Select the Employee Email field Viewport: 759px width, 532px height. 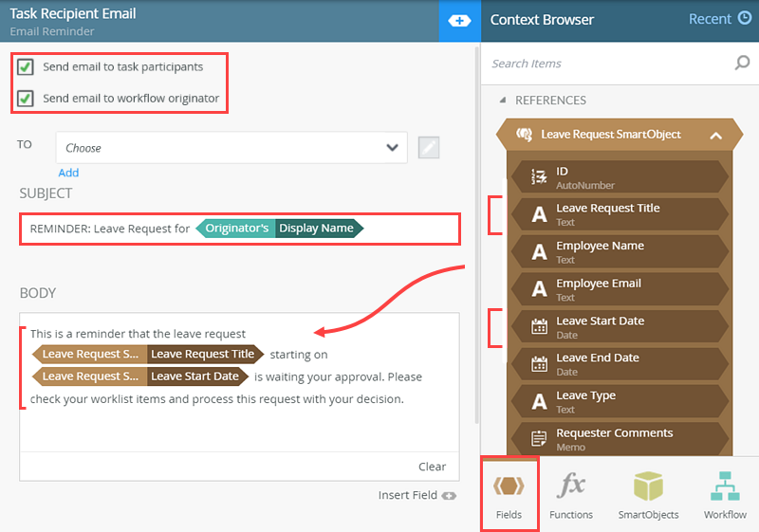point(620,289)
